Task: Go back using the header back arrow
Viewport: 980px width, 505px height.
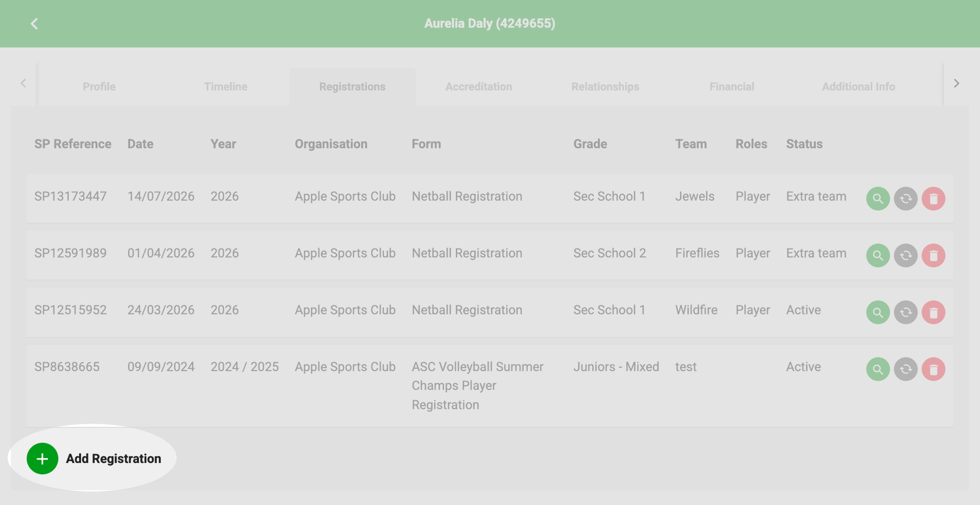Action: click(34, 24)
